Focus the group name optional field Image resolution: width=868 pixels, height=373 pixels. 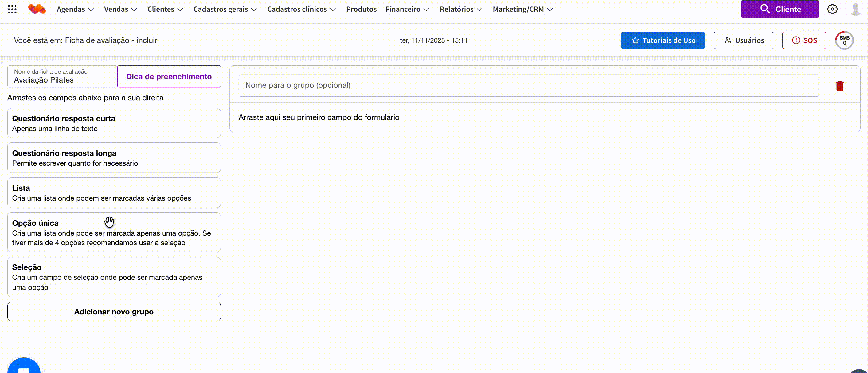coord(528,86)
